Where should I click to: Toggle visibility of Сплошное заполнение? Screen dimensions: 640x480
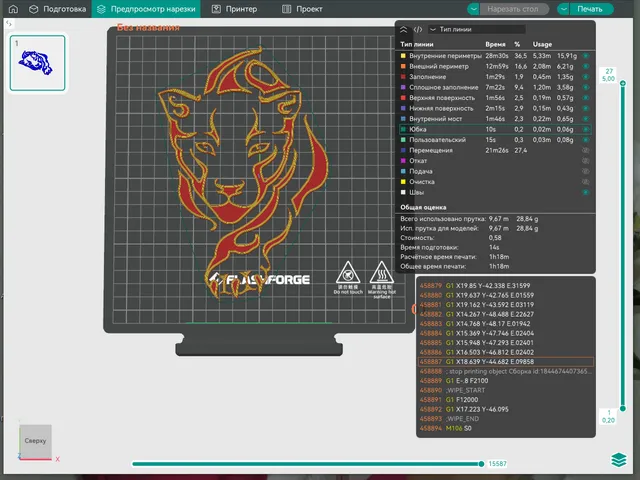[x=586, y=87]
